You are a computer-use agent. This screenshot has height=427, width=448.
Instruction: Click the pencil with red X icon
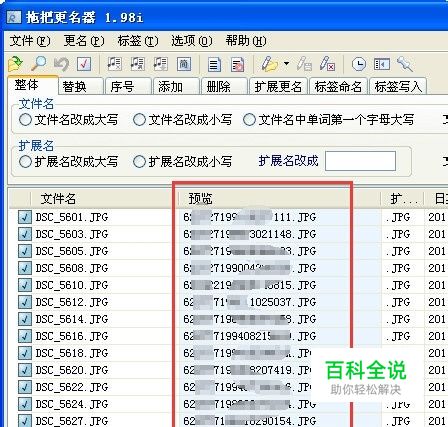click(x=327, y=63)
